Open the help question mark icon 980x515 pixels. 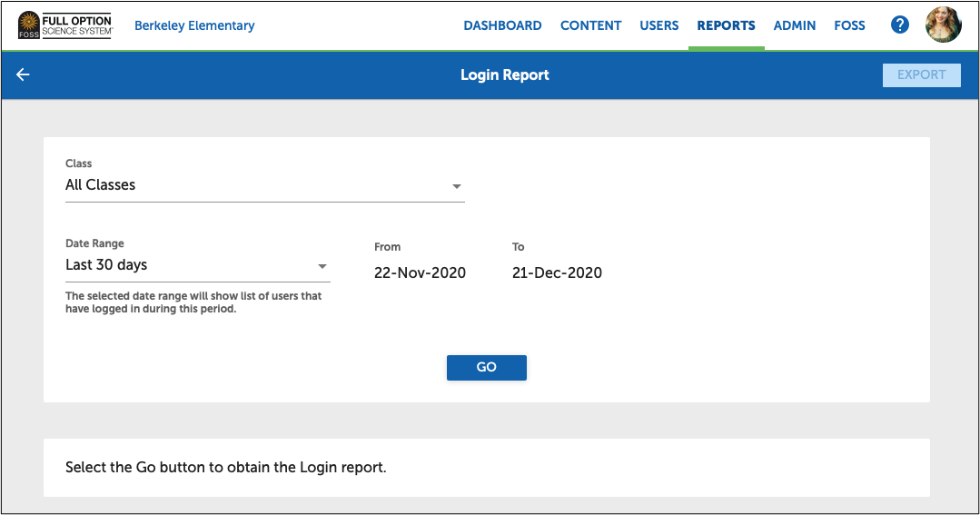pyautogui.click(x=899, y=25)
